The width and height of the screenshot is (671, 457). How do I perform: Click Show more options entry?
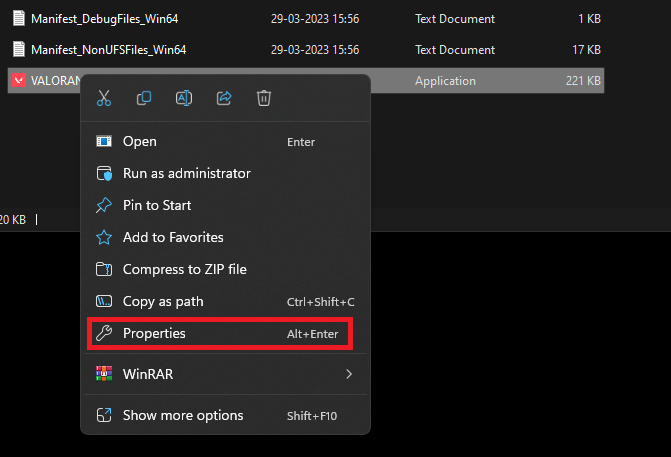click(182, 415)
